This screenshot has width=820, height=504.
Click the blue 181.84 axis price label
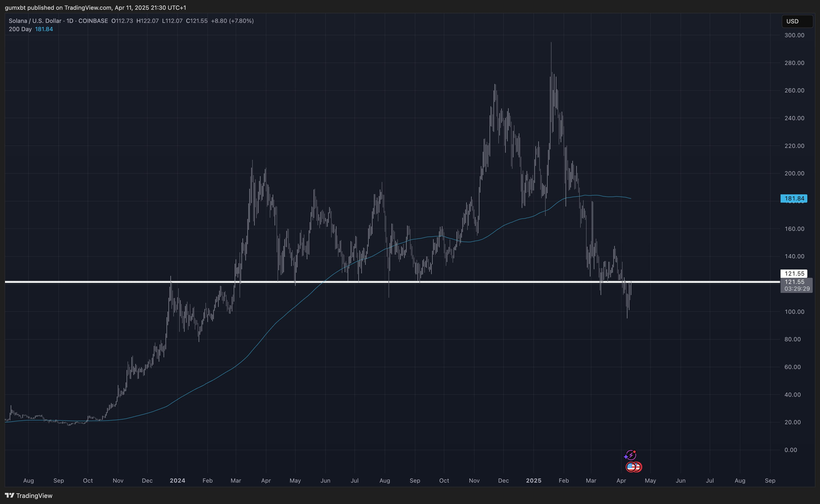click(794, 198)
